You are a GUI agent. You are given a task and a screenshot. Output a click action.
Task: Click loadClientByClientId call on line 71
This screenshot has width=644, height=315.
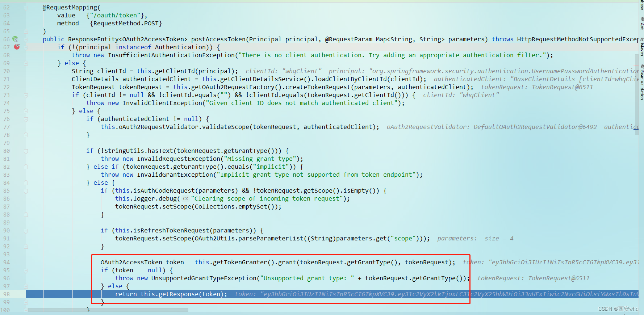[368, 79]
